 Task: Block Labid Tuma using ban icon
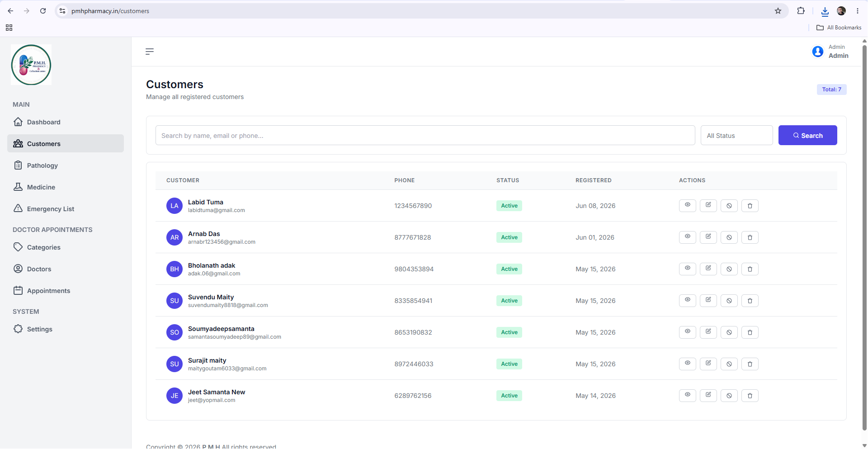pos(729,206)
